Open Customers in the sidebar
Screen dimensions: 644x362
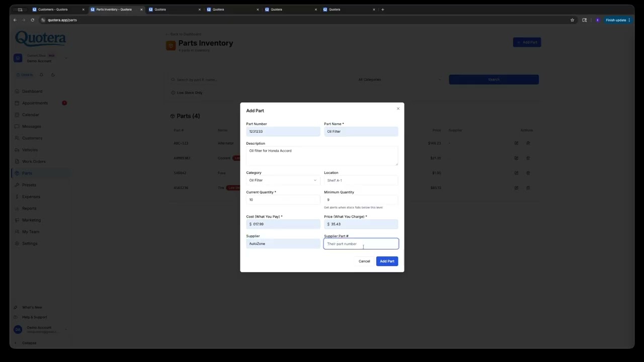tap(32, 138)
